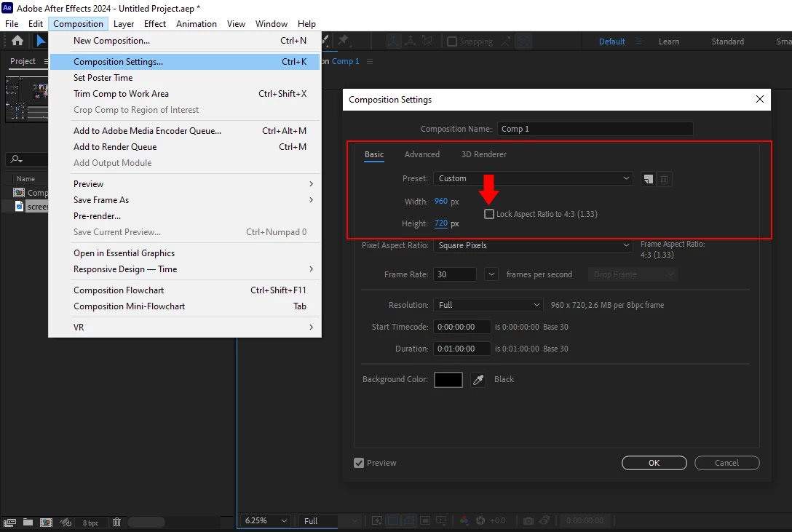The image size is (792, 532).
Task: Open the Layer menu
Action: [124, 24]
